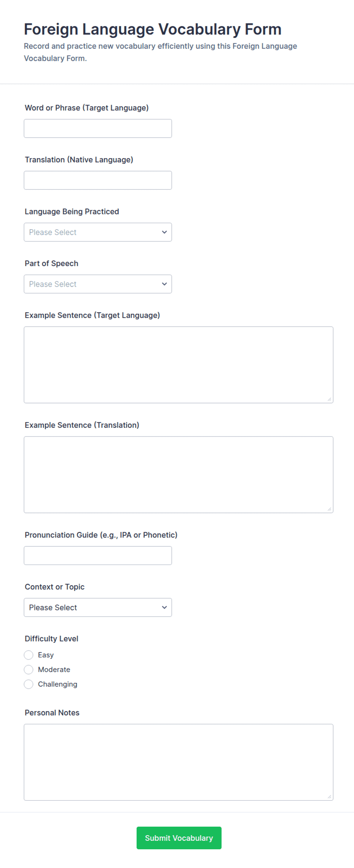Open the Context or Topic dropdown
Image resolution: width=354 pixels, height=868 pixels.
[98, 608]
